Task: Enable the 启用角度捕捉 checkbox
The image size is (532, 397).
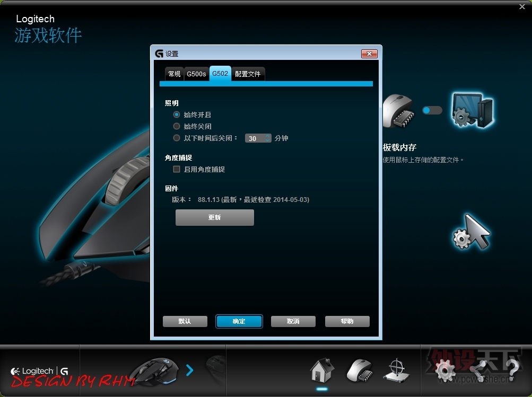Action: click(177, 169)
